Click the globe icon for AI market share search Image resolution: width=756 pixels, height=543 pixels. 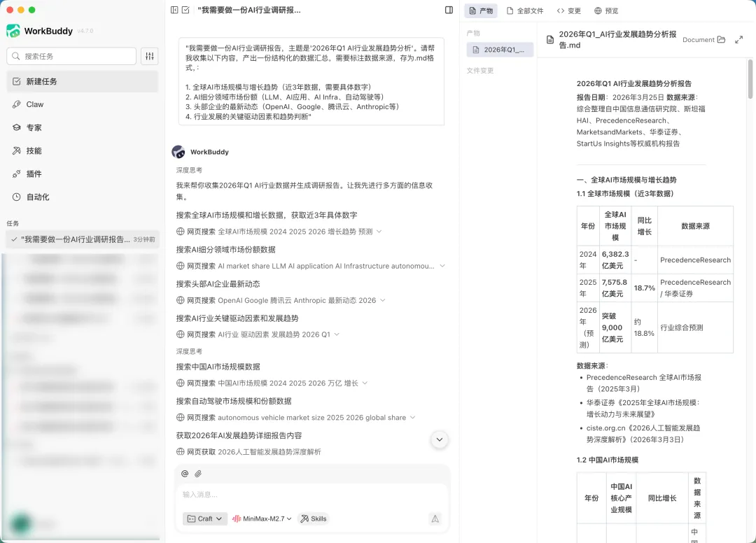click(181, 266)
